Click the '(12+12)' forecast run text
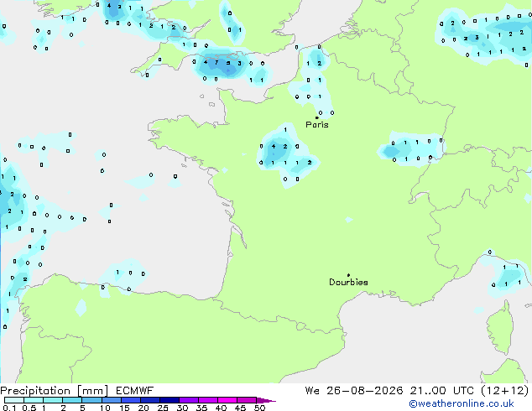Screen dimensions: 532x411 tap(504, 391)
